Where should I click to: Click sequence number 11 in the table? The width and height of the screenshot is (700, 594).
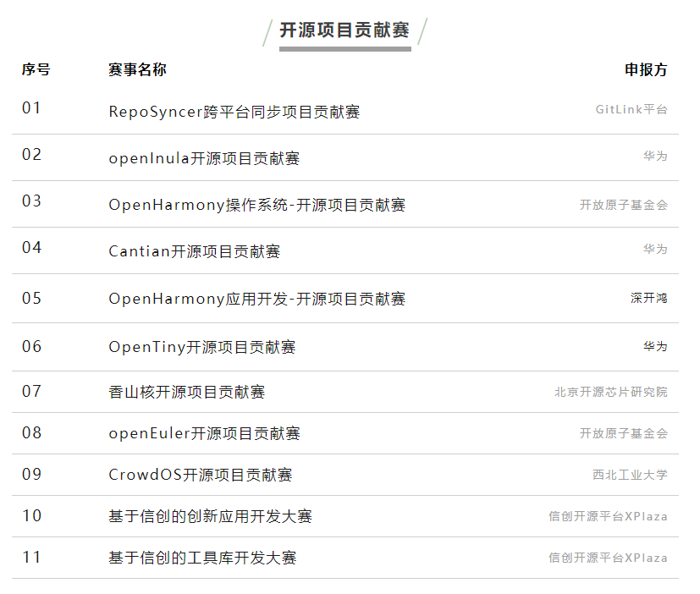[31, 557]
